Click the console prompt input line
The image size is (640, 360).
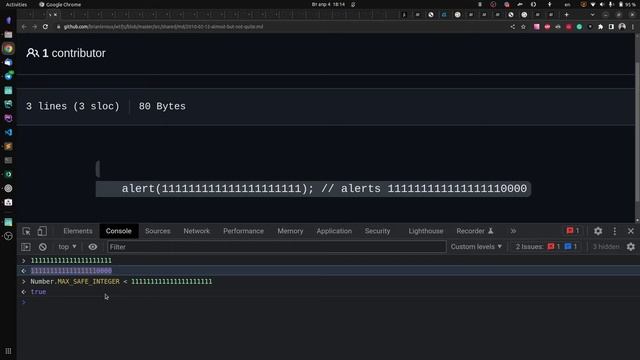coord(329,302)
